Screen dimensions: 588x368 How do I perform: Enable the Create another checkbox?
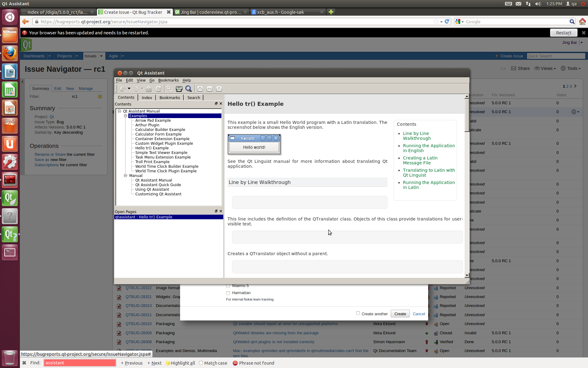point(358,313)
